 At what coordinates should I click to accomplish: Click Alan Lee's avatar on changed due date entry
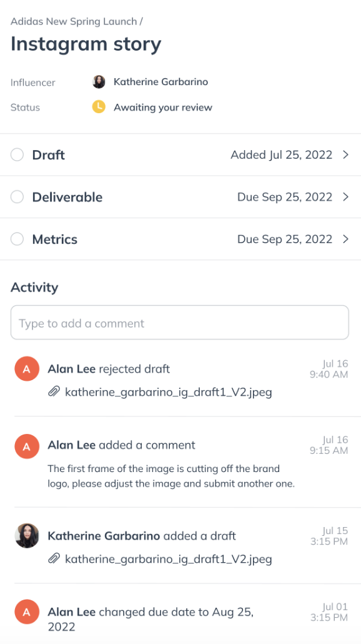(27, 612)
